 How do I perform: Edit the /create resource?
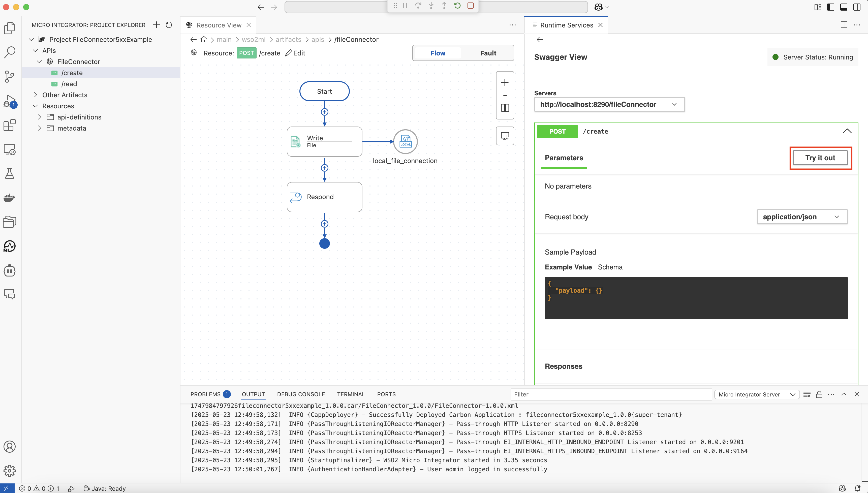[x=295, y=53]
